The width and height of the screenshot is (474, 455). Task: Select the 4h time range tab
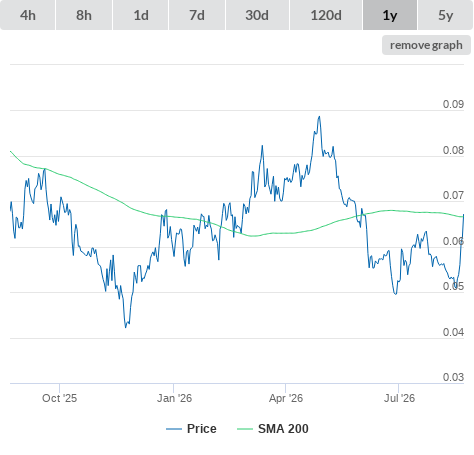pyautogui.click(x=27, y=15)
